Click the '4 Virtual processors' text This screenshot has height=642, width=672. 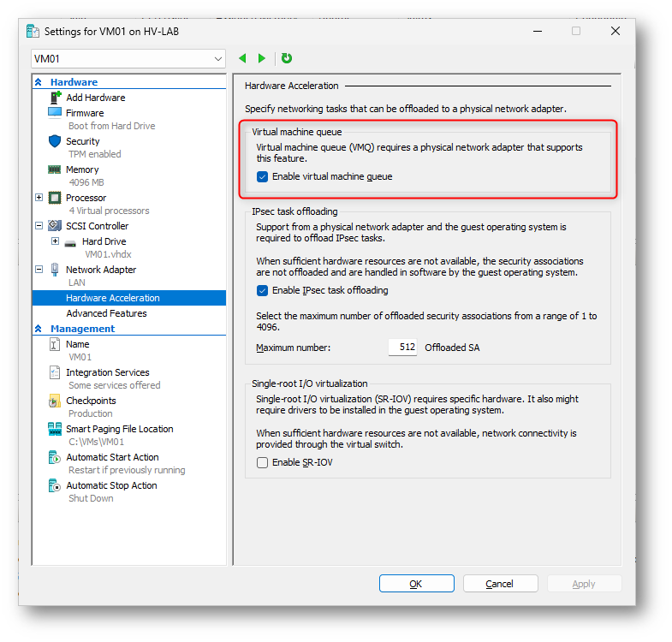pyautogui.click(x=109, y=211)
